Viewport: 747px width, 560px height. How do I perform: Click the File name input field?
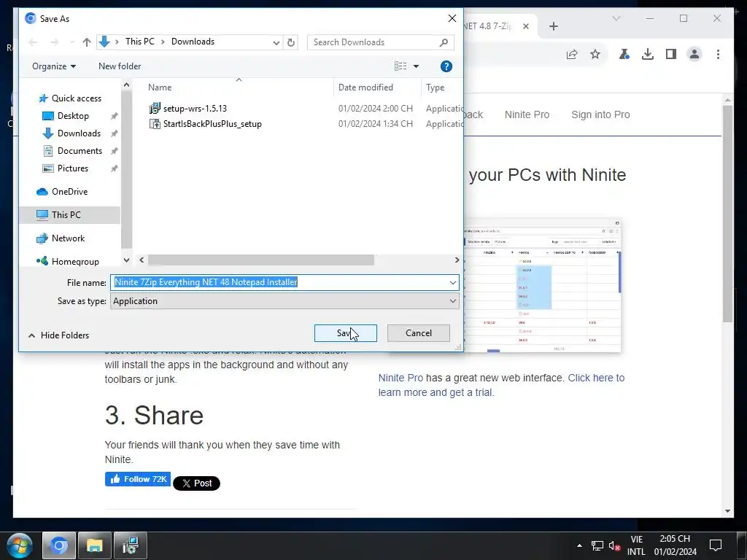(x=279, y=282)
